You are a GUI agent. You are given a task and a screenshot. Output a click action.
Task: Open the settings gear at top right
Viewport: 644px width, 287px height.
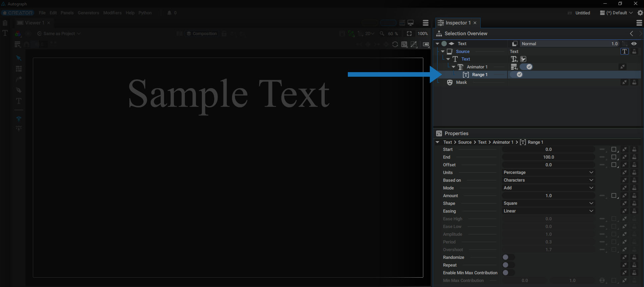pos(640,13)
